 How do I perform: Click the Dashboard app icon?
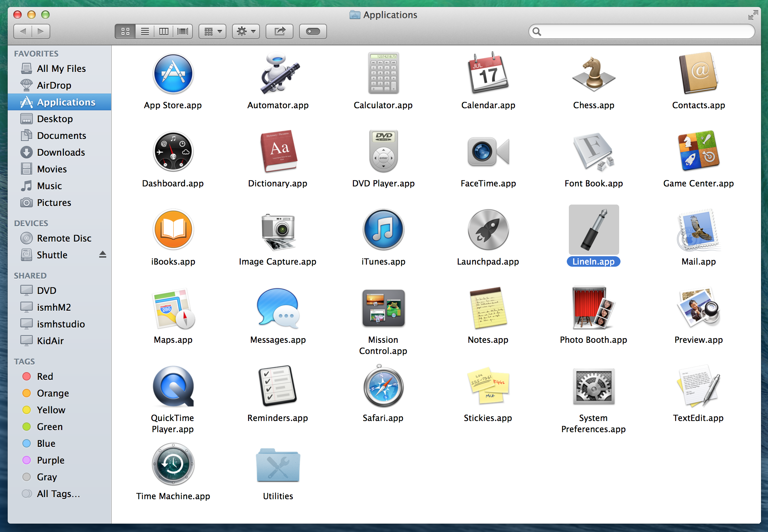173,152
